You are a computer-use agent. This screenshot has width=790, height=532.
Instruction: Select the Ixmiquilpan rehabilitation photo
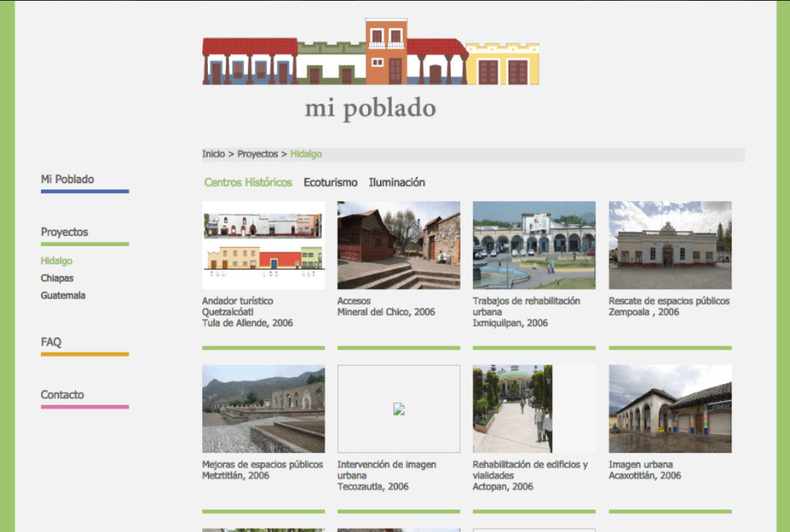tap(534, 245)
